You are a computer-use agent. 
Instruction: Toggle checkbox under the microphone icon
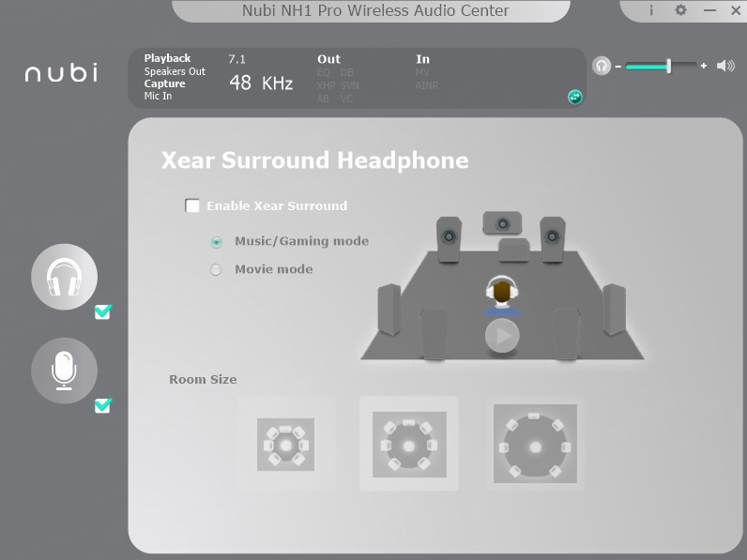102,406
